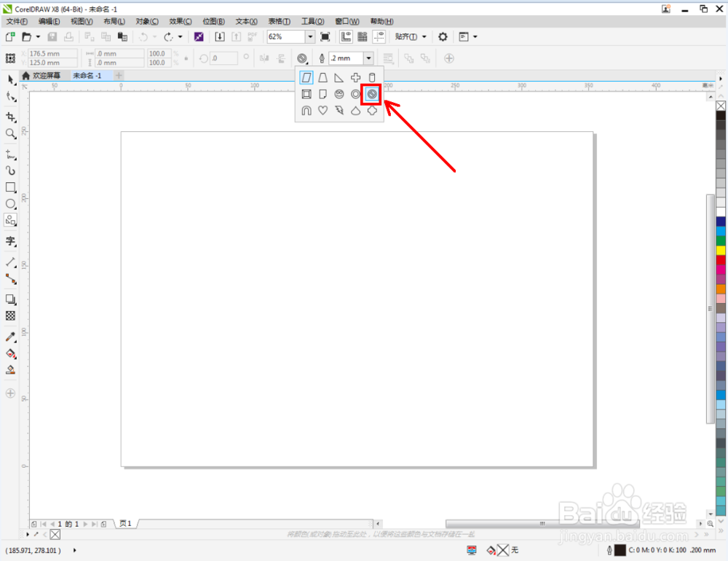Pick the ring donut shape
728x561 pixels.
(x=356, y=95)
